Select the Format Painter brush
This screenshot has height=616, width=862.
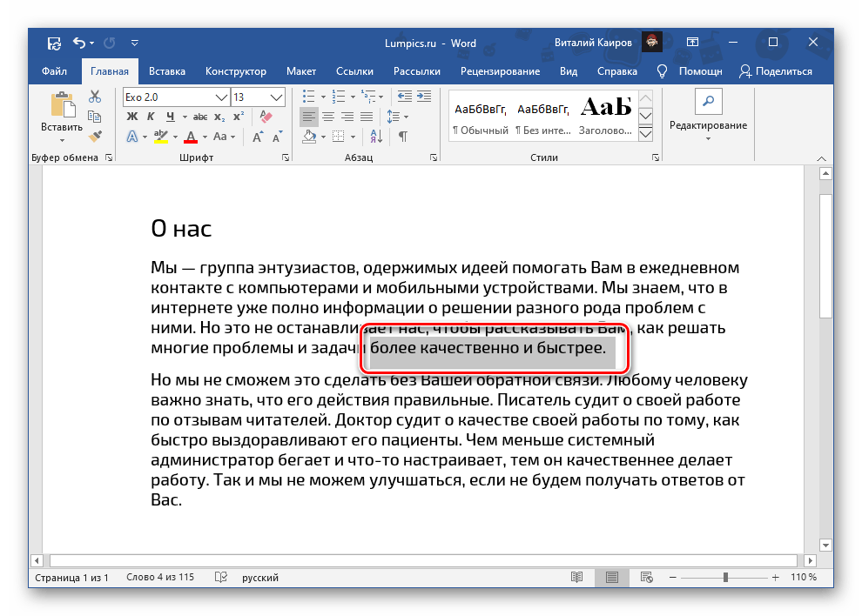pyautogui.click(x=95, y=136)
